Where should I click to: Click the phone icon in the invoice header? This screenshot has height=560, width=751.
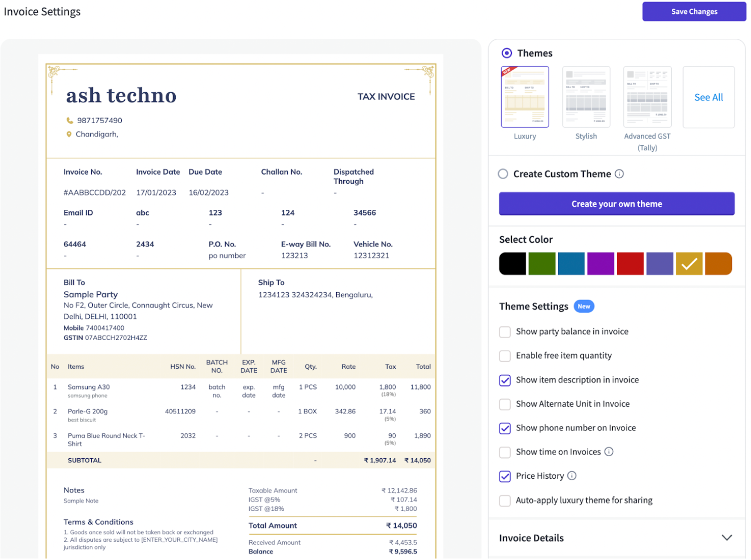click(70, 121)
